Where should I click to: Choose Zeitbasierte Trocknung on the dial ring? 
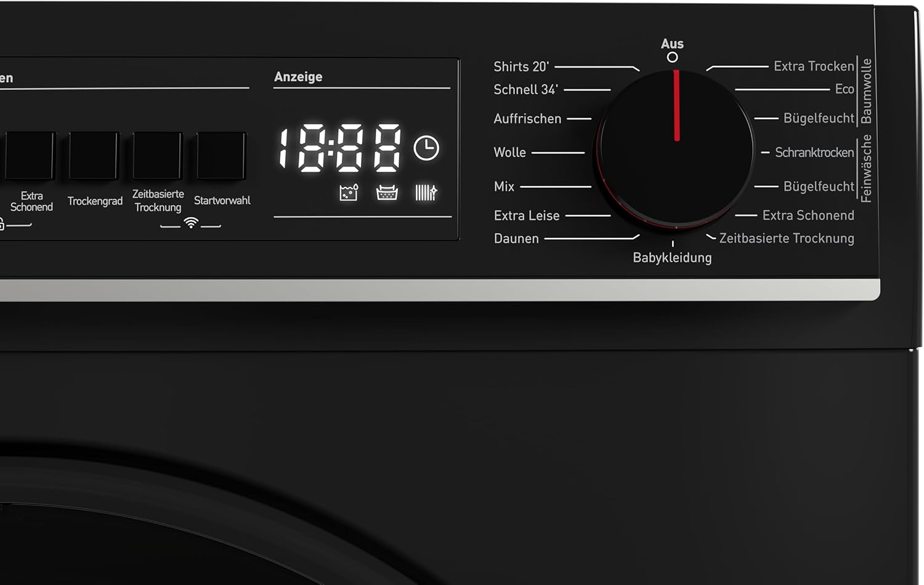[x=787, y=238]
